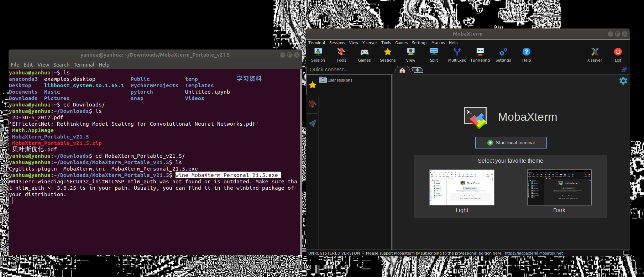This screenshot has height=277, width=644.
Task: Click the Quick connect input field
Action: click(x=349, y=70)
